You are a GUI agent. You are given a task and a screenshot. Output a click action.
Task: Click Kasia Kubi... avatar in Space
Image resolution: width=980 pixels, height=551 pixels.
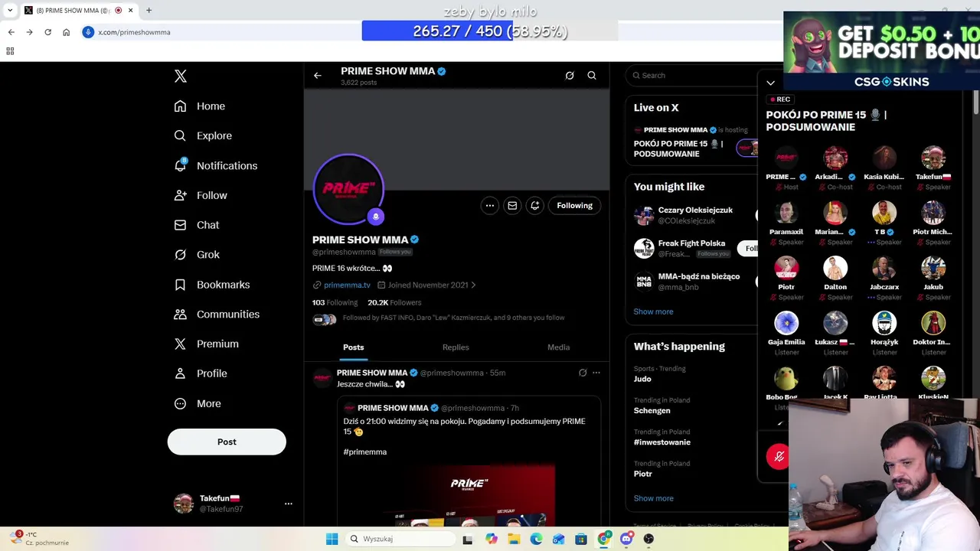coord(884,158)
